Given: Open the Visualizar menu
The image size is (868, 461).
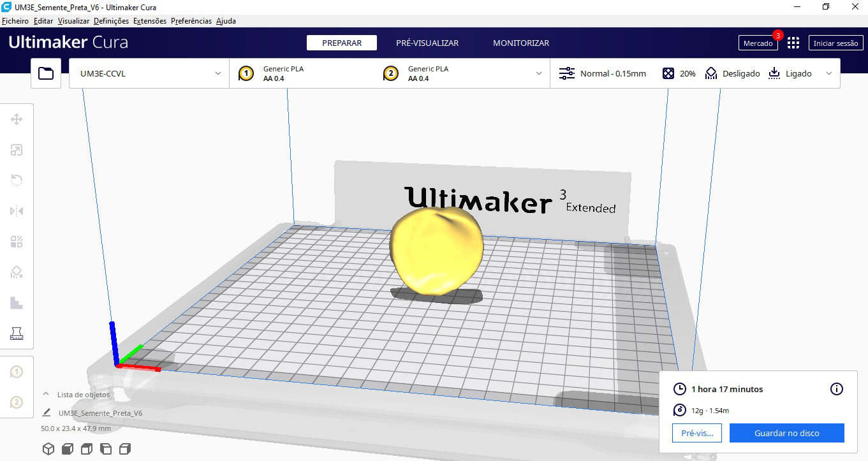Looking at the screenshot, I should (73, 21).
